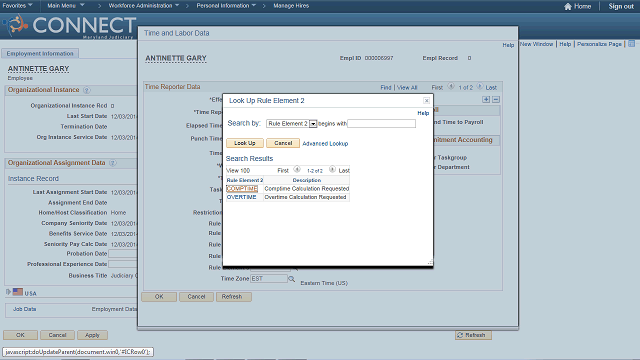Click Sign out

(621, 6)
